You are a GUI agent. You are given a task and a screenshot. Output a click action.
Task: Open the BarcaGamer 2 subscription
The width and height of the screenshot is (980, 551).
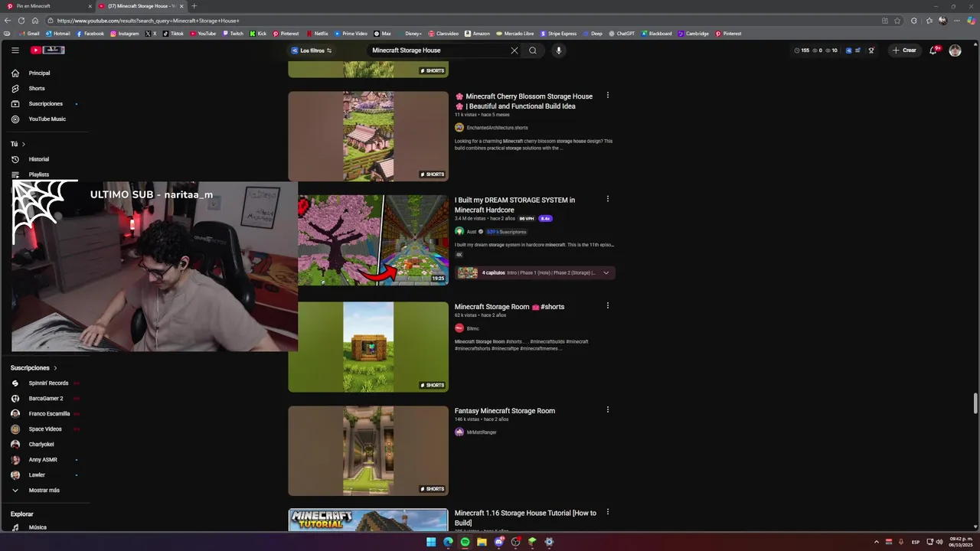coord(46,399)
